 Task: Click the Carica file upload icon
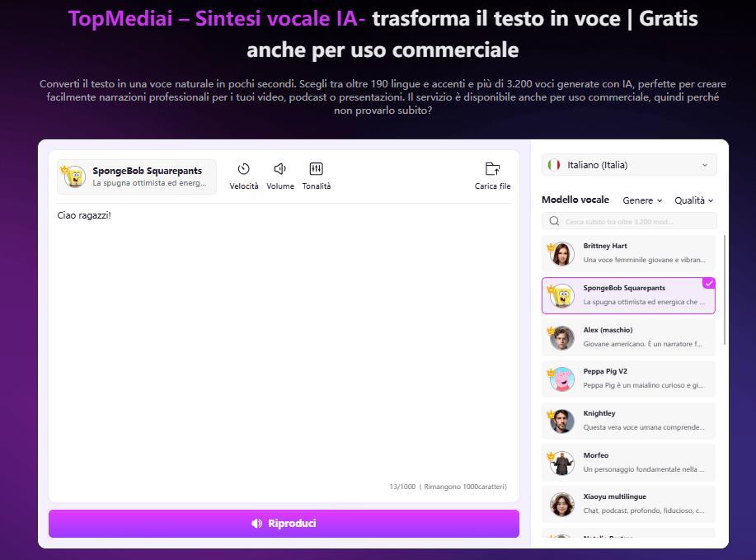click(x=492, y=169)
